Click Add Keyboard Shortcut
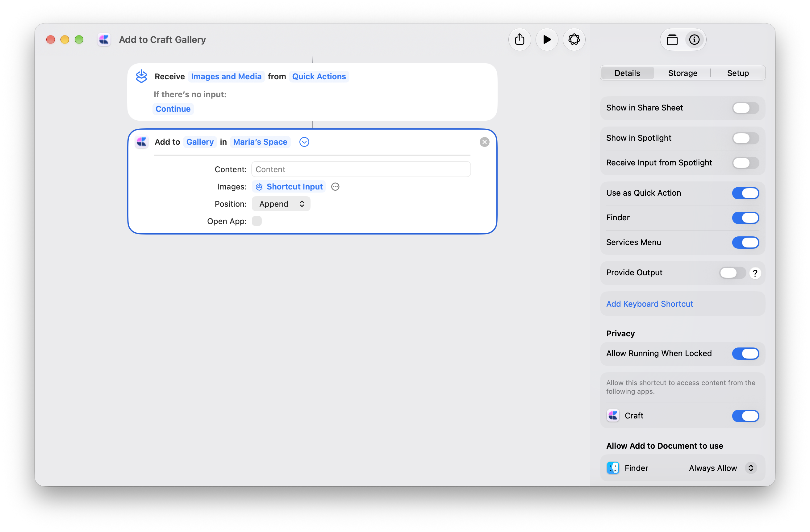Image resolution: width=810 pixels, height=532 pixels. (x=649, y=304)
